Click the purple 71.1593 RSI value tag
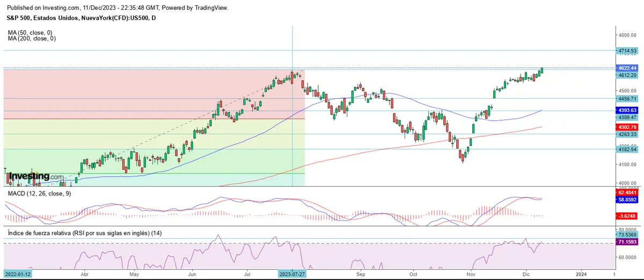 click(627, 242)
